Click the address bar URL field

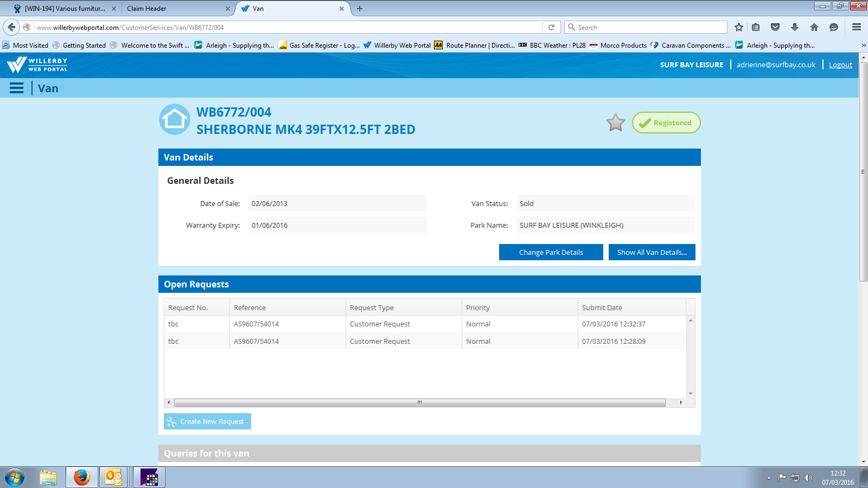tap(288, 27)
